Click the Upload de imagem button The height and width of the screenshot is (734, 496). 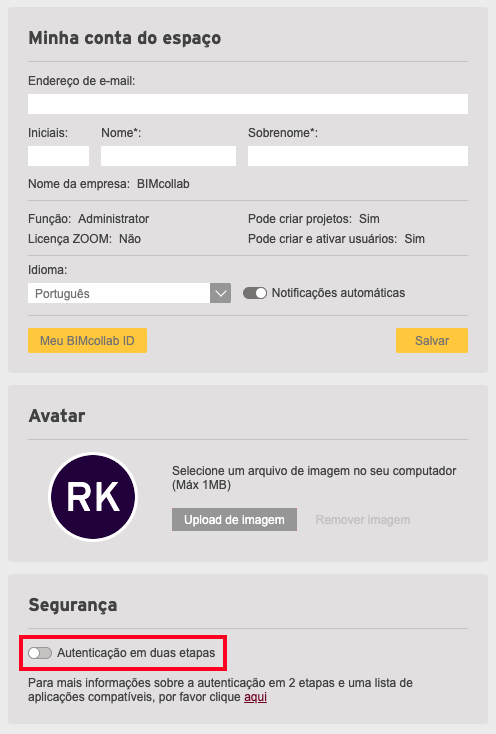tap(234, 520)
